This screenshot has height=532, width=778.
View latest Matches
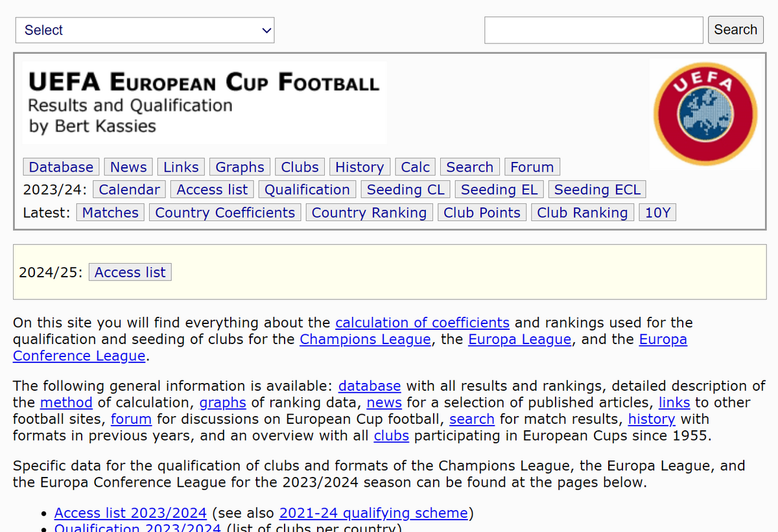(x=110, y=212)
